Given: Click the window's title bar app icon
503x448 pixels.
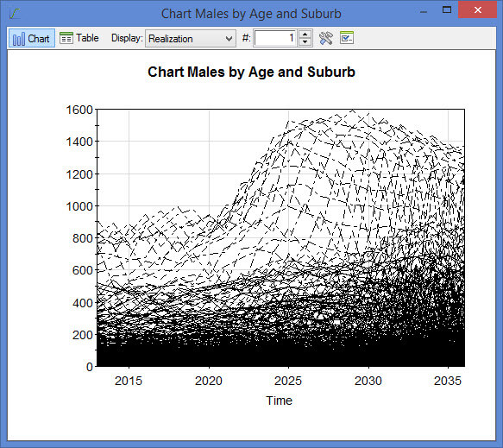Looking at the screenshot, I should [x=15, y=14].
